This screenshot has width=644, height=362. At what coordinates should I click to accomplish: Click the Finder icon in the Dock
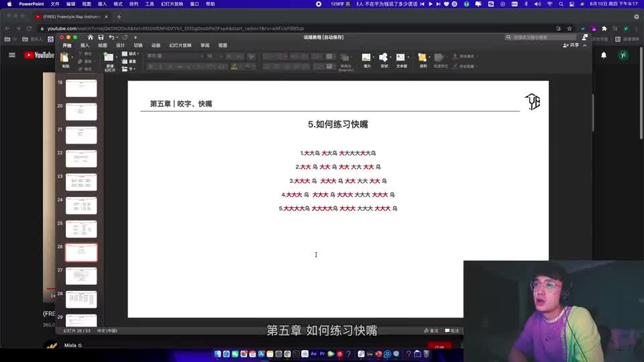point(217,354)
